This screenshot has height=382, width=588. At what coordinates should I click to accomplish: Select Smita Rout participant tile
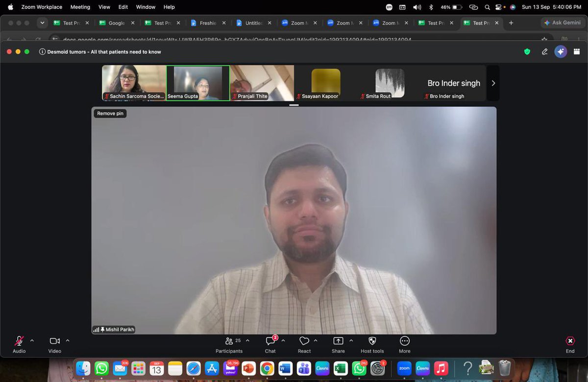pyautogui.click(x=390, y=83)
